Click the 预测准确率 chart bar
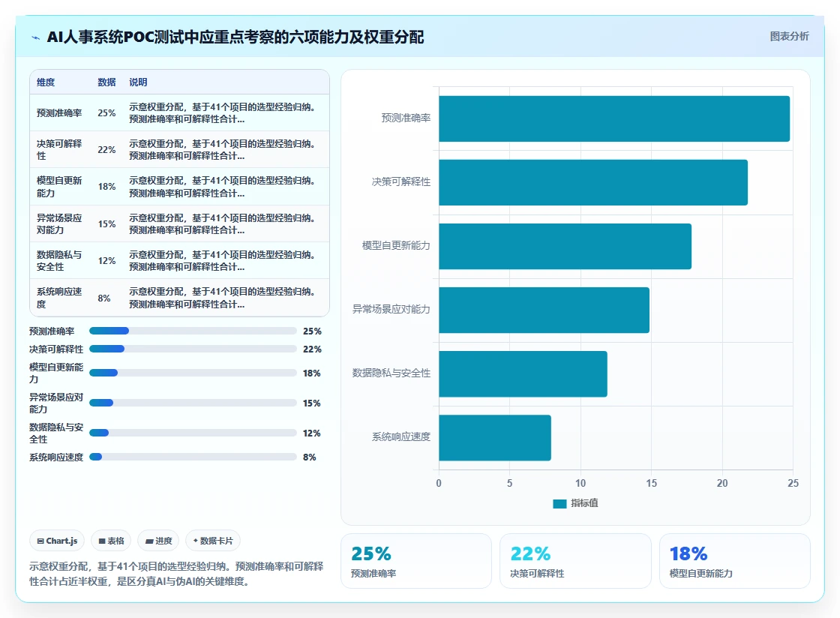The height and width of the screenshot is (618, 840). click(x=614, y=119)
